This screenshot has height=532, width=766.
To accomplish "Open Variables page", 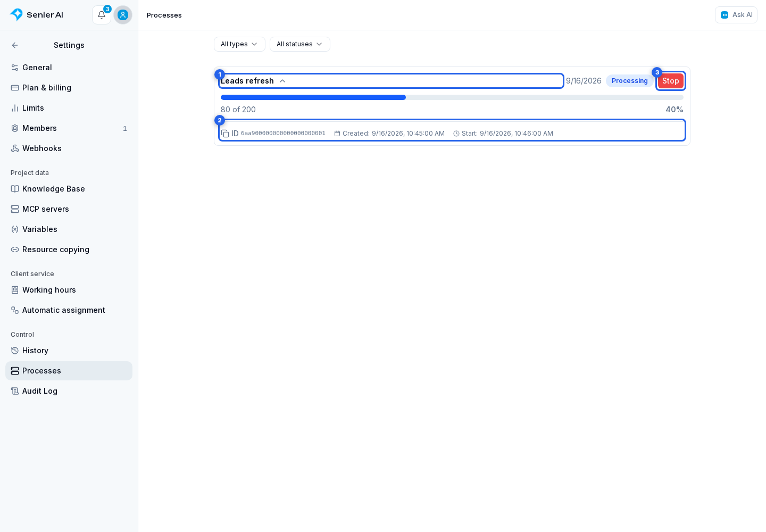I will pyautogui.click(x=69, y=229).
